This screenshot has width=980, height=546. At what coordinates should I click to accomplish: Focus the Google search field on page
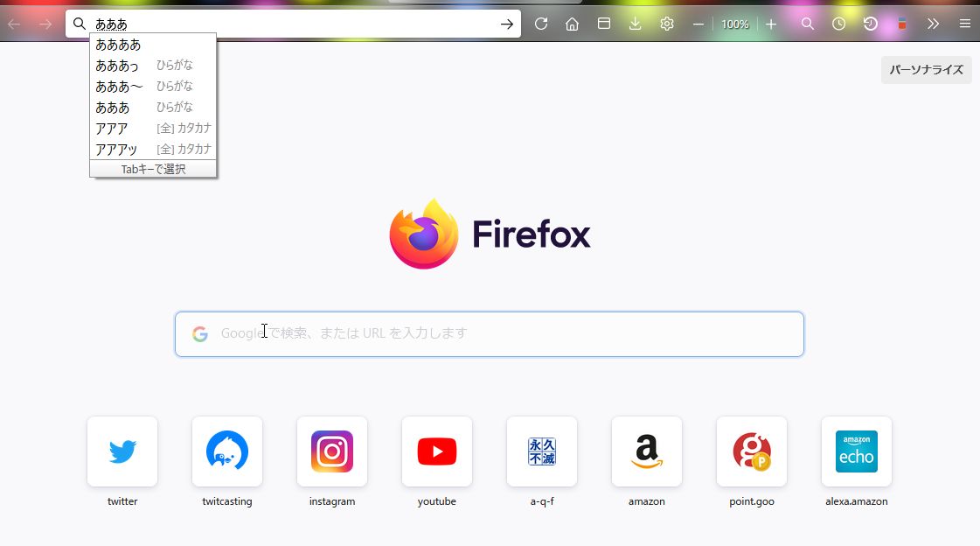pyautogui.click(x=490, y=334)
